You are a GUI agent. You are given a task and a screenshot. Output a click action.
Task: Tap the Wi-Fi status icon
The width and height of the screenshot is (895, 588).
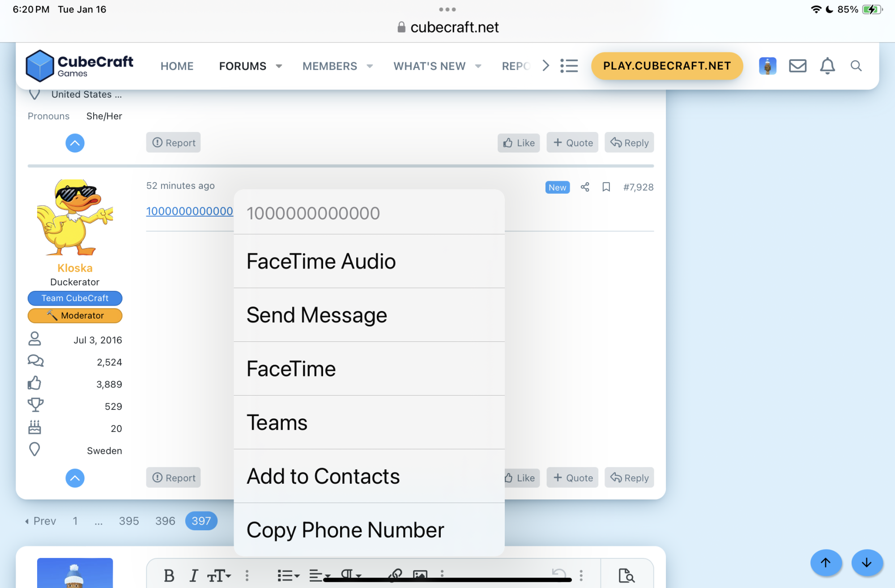coord(816,9)
